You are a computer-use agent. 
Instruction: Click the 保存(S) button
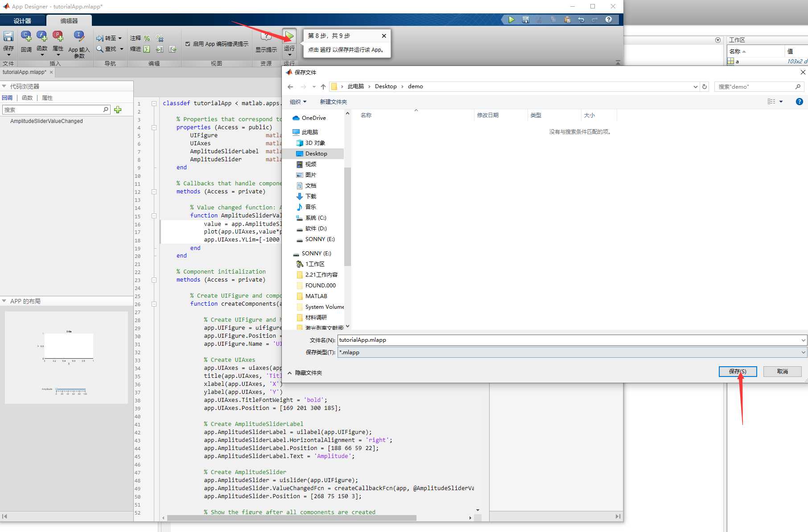738,371
